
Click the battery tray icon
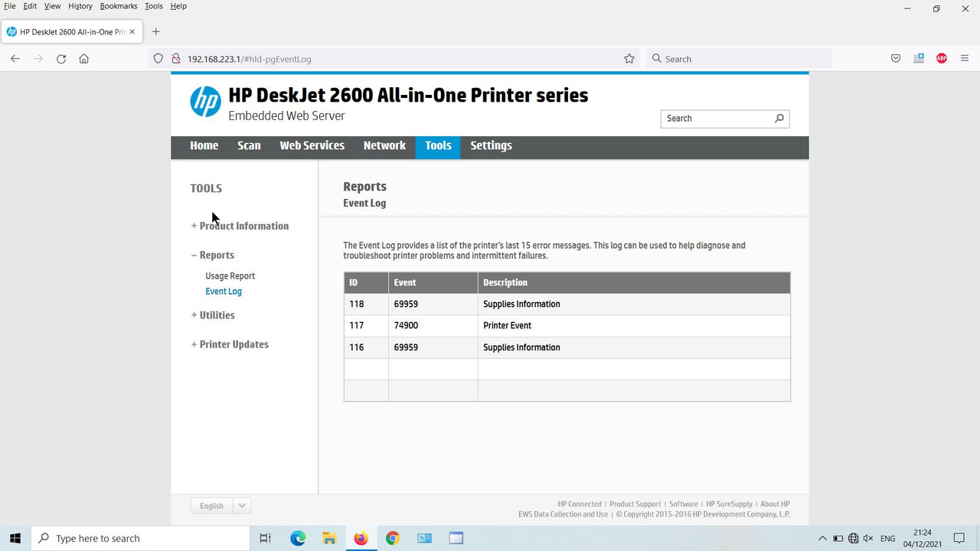click(838, 539)
